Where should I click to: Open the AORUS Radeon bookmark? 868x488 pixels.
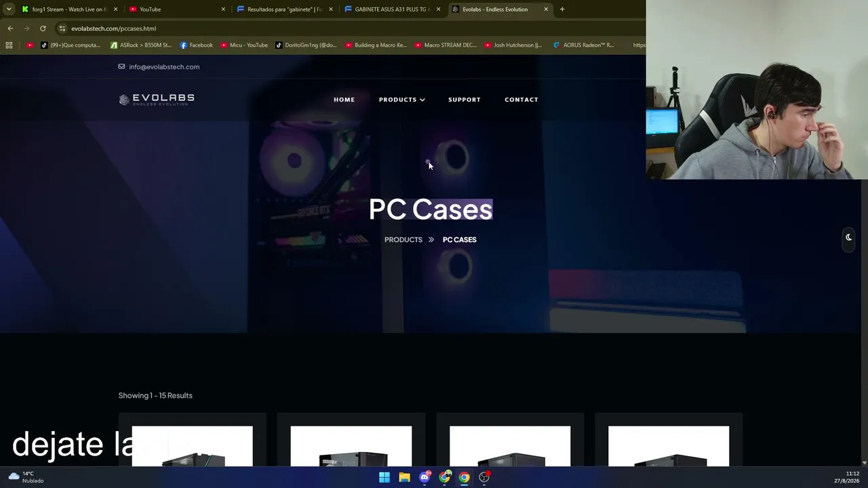coord(583,45)
